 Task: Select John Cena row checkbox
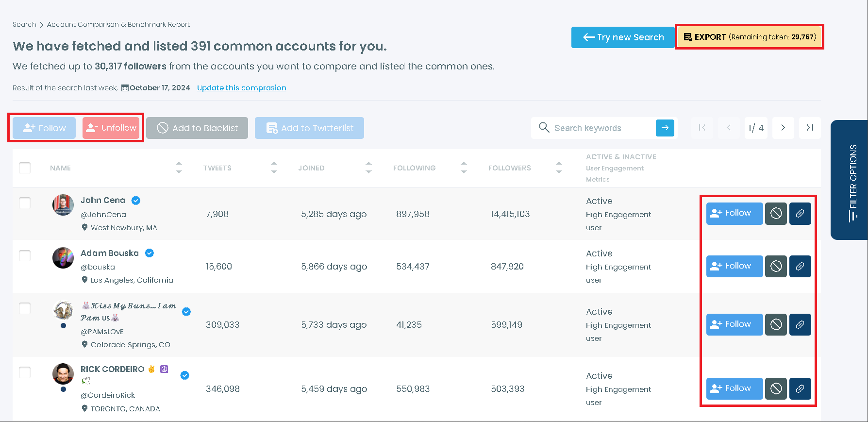click(25, 203)
